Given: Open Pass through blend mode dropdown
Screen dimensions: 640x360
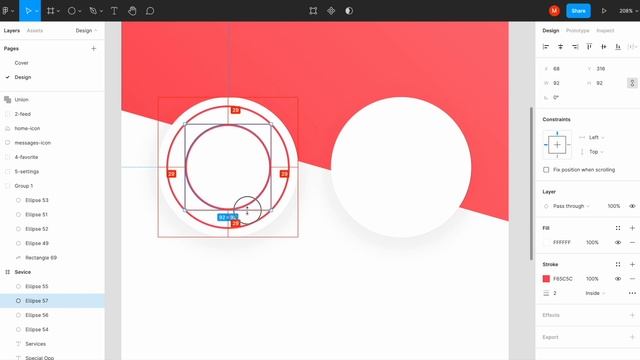Looking at the screenshot, I should [x=571, y=206].
